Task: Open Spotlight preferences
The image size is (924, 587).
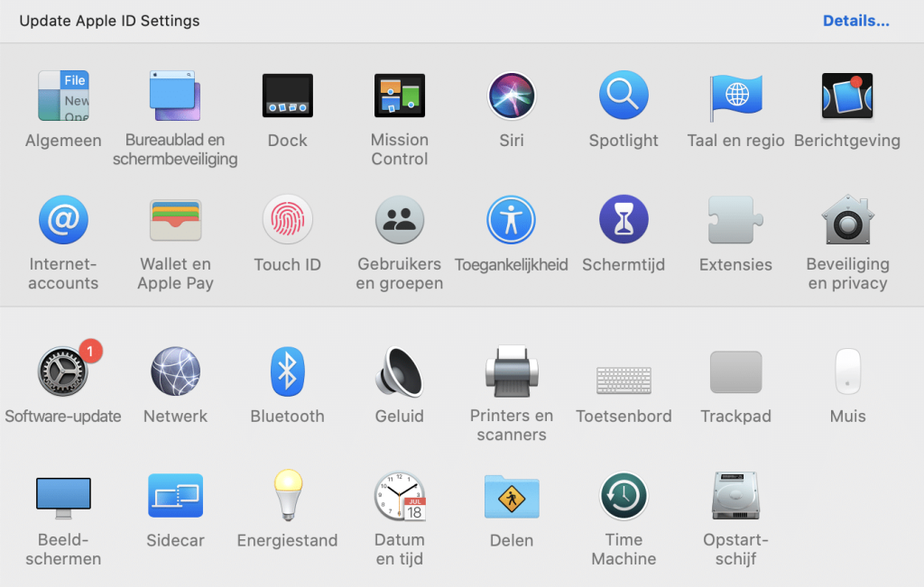Action: coord(624,96)
